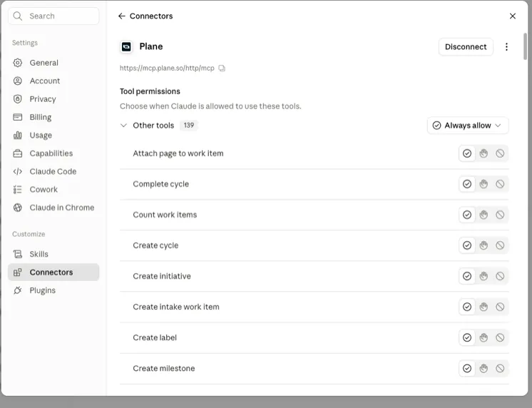Focus the settings Search field
This screenshot has height=408, width=532.
pos(53,16)
